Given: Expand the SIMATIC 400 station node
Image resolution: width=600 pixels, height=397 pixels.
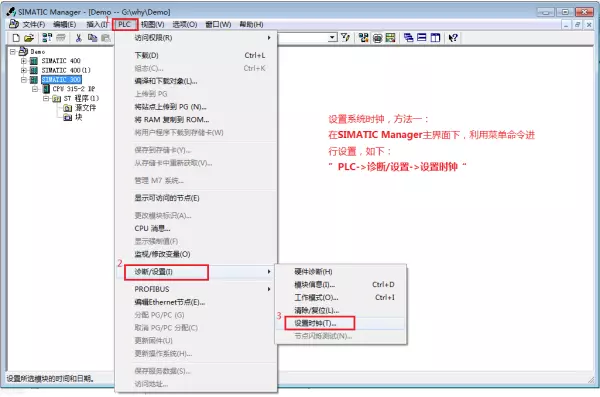Looking at the screenshot, I should click(24, 60).
